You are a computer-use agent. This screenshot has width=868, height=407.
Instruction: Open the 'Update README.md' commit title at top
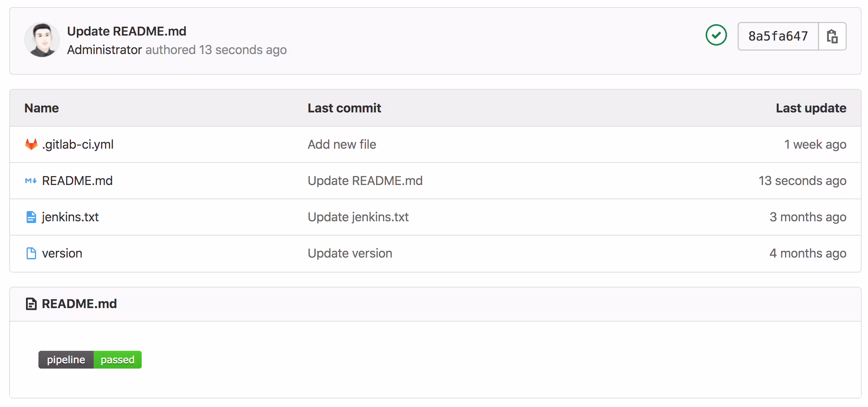tap(127, 31)
